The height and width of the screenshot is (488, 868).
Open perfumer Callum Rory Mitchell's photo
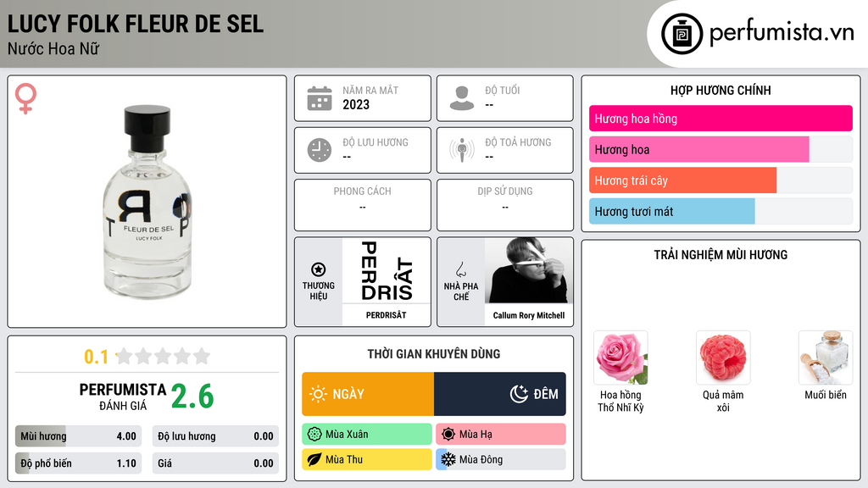(529, 270)
